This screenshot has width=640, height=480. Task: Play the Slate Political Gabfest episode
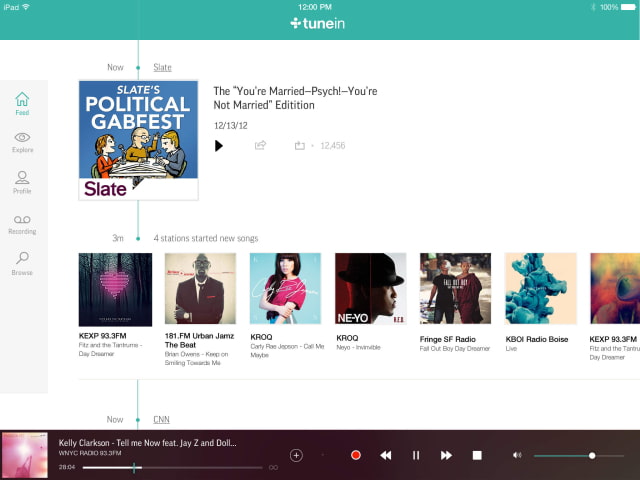(x=219, y=146)
